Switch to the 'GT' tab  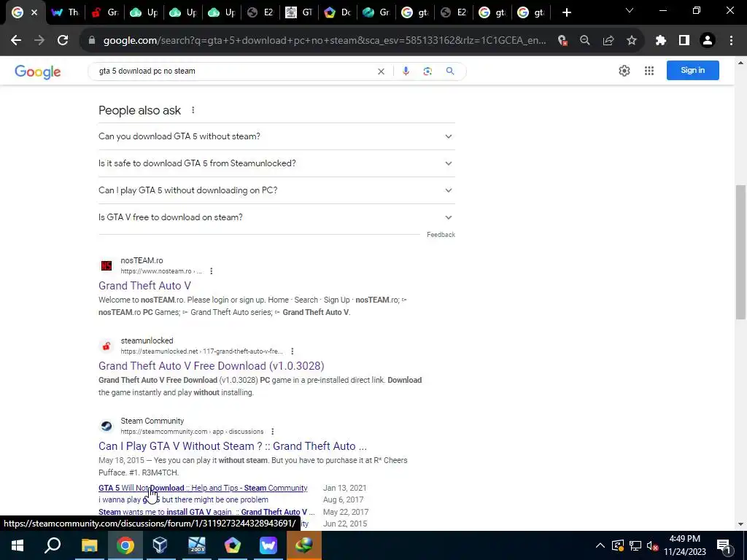click(x=299, y=12)
